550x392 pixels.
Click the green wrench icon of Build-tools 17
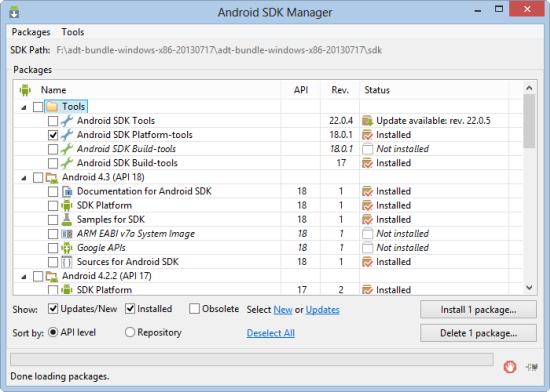(67, 163)
